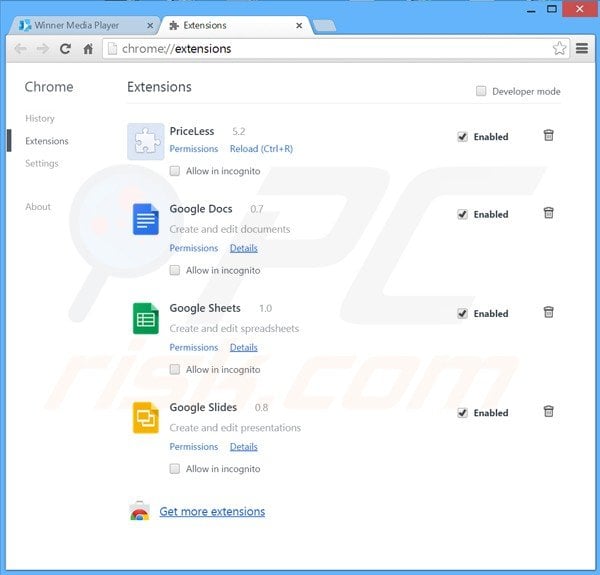The width and height of the screenshot is (600, 575).
Task: Click 'Create and edit presentations' description
Action: [235, 427]
